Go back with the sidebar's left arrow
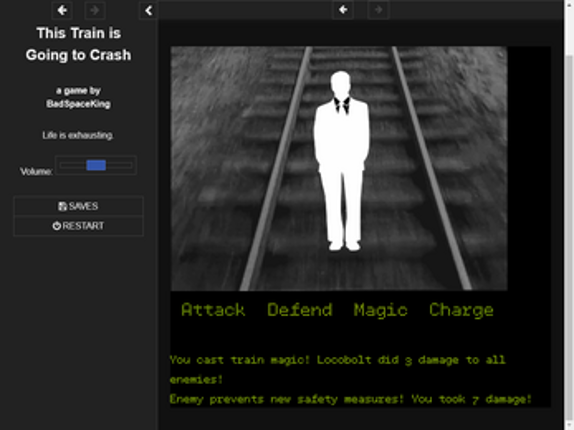The image size is (574, 430). [x=62, y=10]
